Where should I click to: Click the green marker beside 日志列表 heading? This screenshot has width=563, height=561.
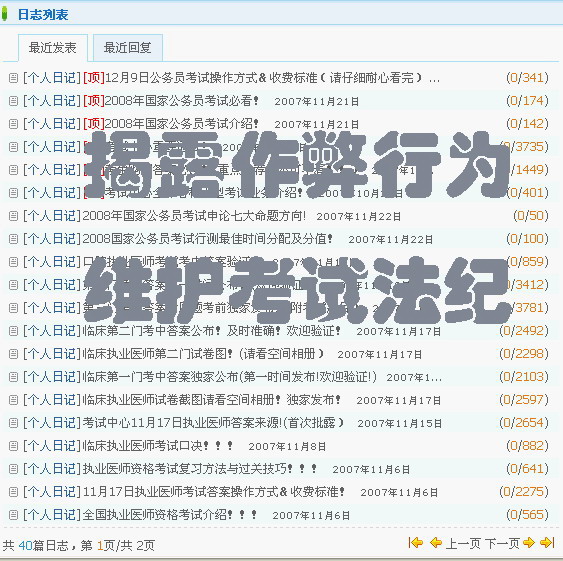click(4, 14)
